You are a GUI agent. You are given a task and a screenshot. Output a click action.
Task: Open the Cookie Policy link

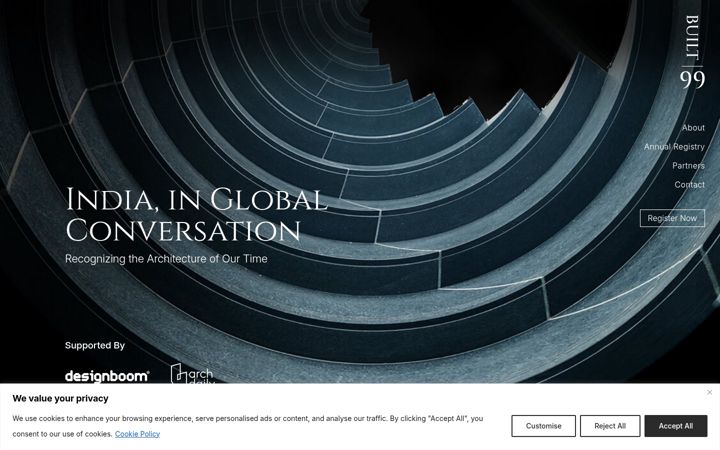pos(137,434)
